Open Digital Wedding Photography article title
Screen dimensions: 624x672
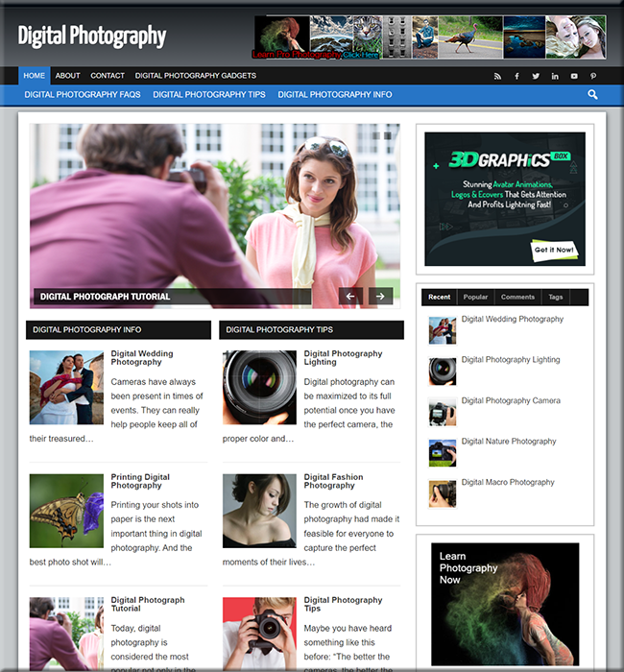tap(142, 358)
